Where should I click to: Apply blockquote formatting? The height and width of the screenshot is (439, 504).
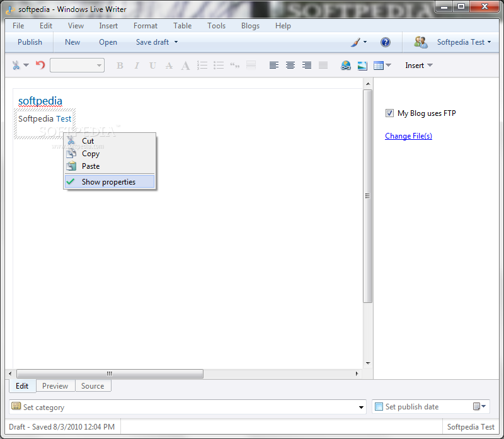coord(235,66)
